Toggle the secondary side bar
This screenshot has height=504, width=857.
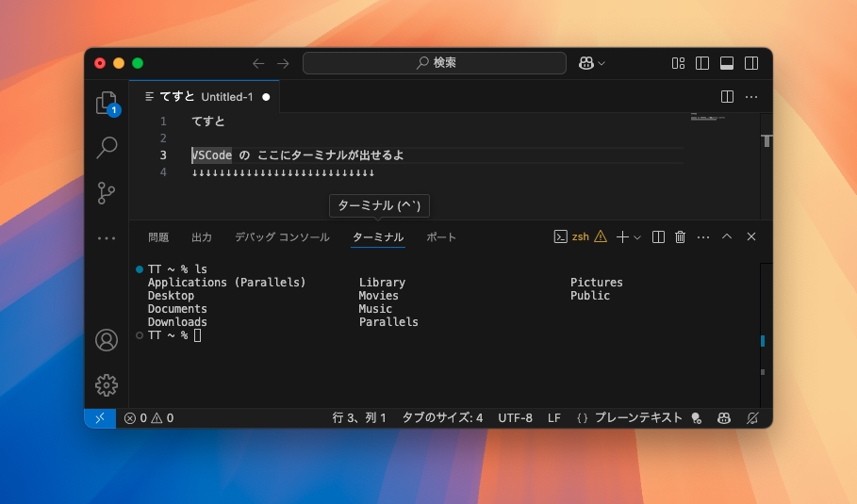[x=751, y=63]
